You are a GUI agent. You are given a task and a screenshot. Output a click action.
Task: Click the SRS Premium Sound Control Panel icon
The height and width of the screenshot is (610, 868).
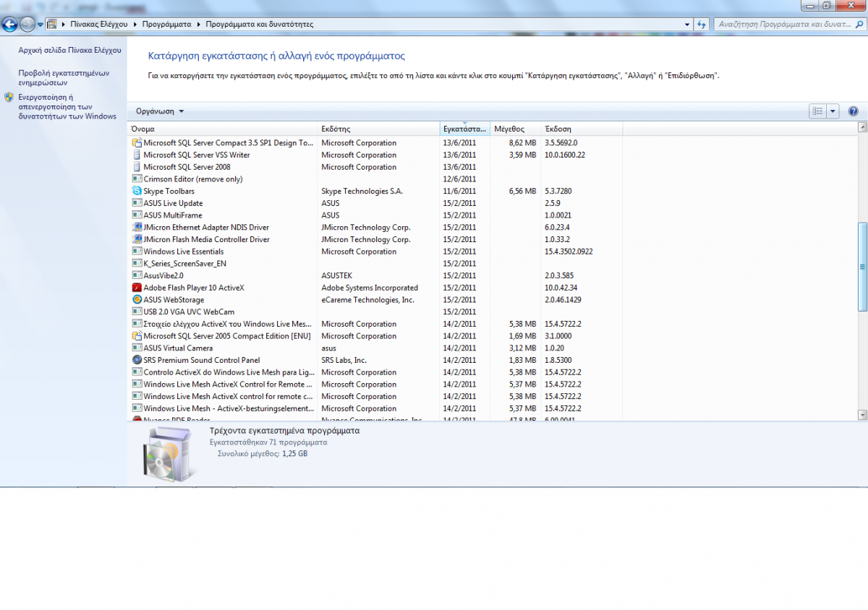137,360
